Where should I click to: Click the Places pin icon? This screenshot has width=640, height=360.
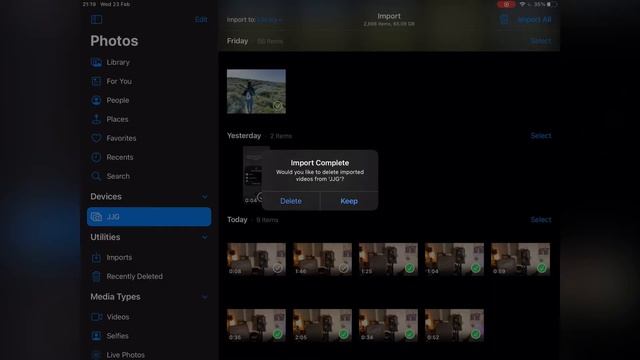[96, 119]
